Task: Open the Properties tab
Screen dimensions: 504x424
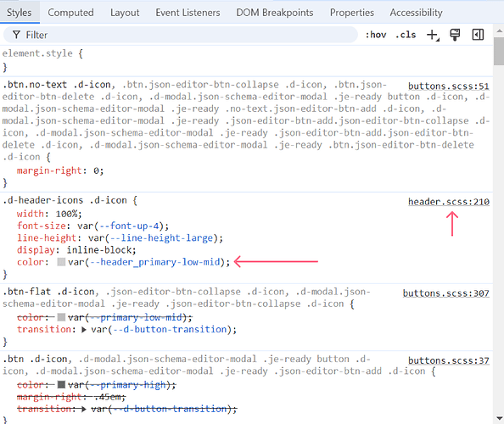Action: click(x=352, y=13)
